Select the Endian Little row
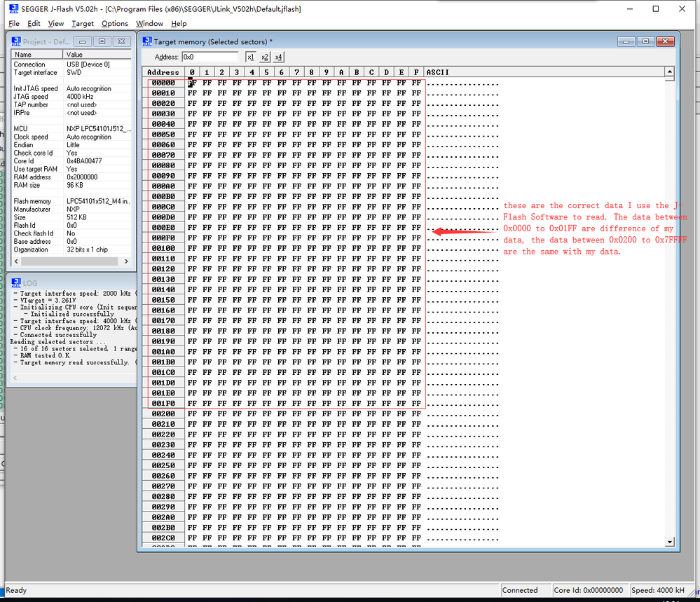Screen dimensions: 700x602 coord(71,144)
